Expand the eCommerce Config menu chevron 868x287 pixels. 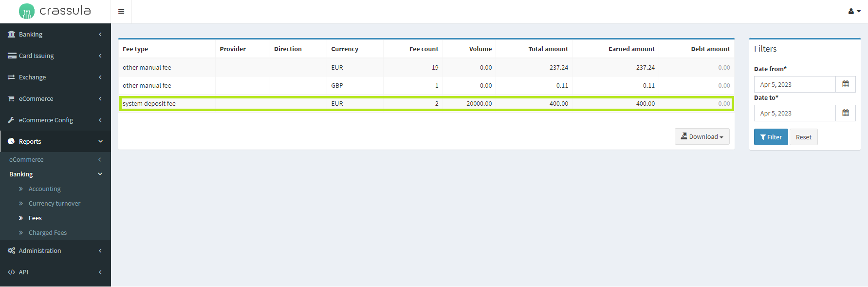[x=100, y=120]
